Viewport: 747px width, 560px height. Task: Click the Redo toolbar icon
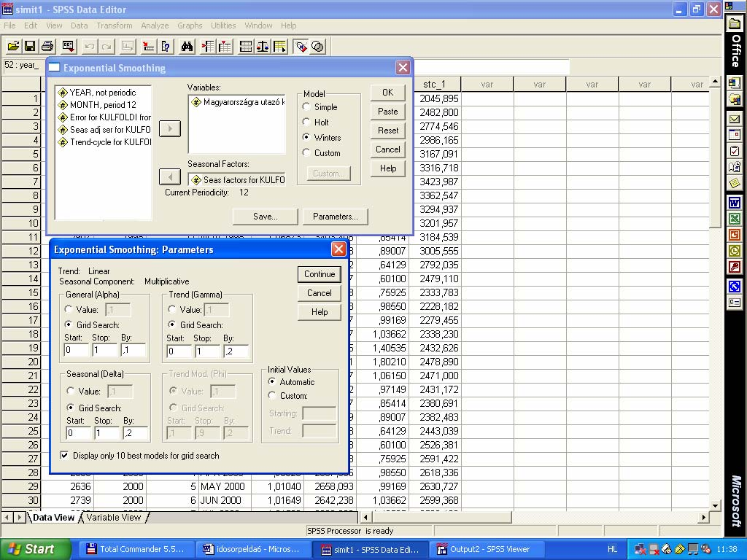(x=107, y=46)
